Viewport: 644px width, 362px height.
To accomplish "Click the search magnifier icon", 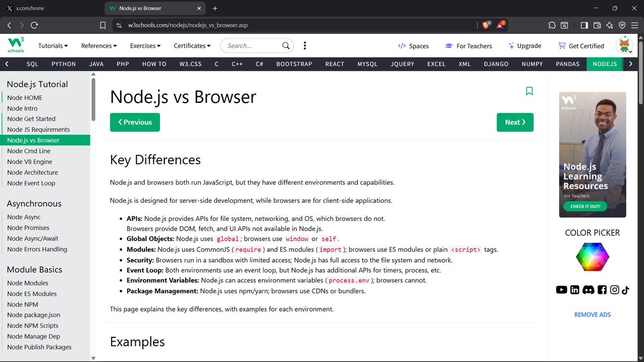I will click(287, 46).
